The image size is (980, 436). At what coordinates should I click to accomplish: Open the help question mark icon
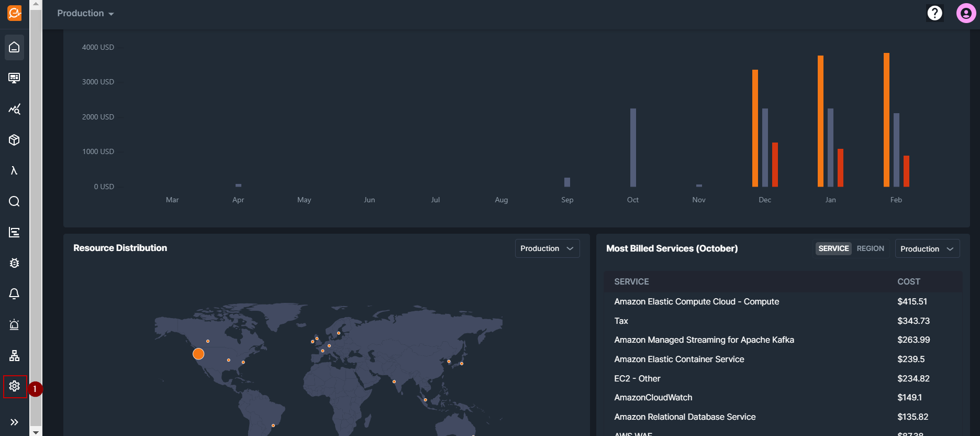click(x=934, y=13)
